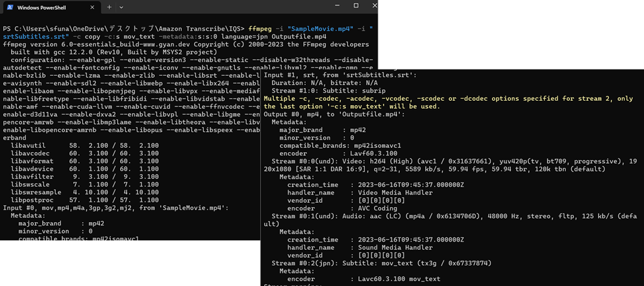The width and height of the screenshot is (644, 286).
Task: Click 'compatible_brands: mp42isomavc1' in the output section
Action: point(340,145)
